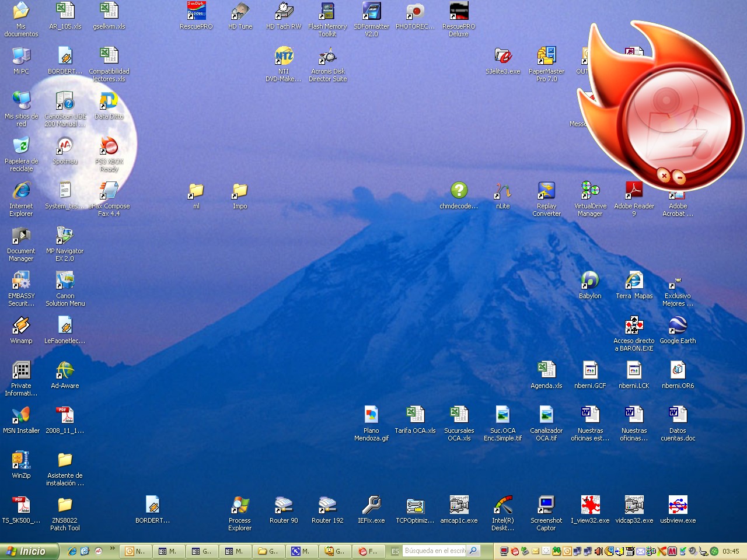The image size is (747, 560).
Task: Click the ES language bar indicator
Action: [x=395, y=551]
